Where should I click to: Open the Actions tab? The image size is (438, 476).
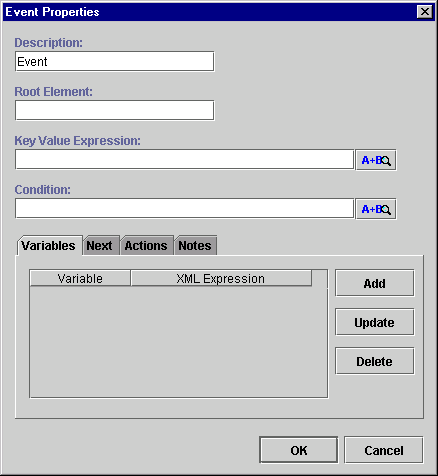[x=147, y=246]
